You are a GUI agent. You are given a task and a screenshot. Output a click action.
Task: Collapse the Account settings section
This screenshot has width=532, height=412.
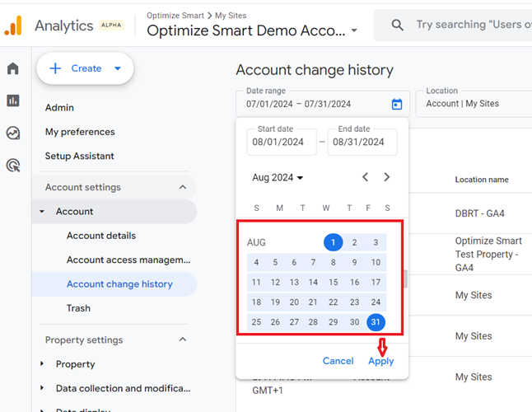(x=183, y=187)
